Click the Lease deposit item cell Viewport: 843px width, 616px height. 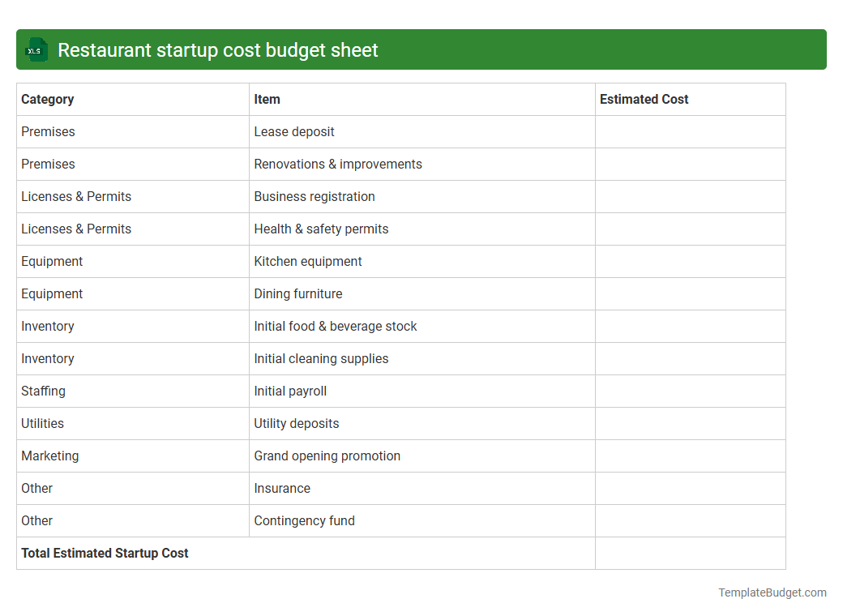(x=293, y=131)
